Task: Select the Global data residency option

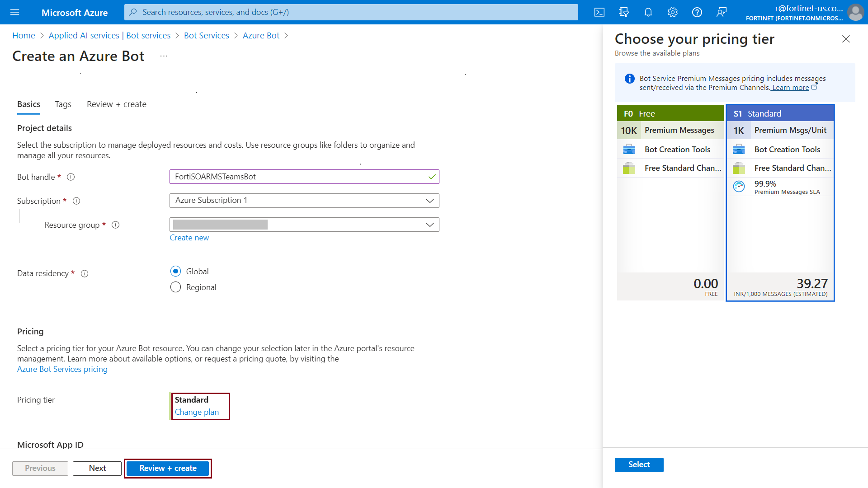Action: pos(175,271)
